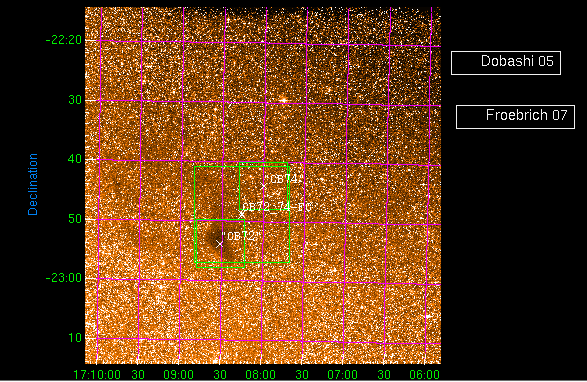Image resolution: width=587 pixels, height=382 pixels.
Task: Select the X marker for CB72
Action: pos(220,244)
